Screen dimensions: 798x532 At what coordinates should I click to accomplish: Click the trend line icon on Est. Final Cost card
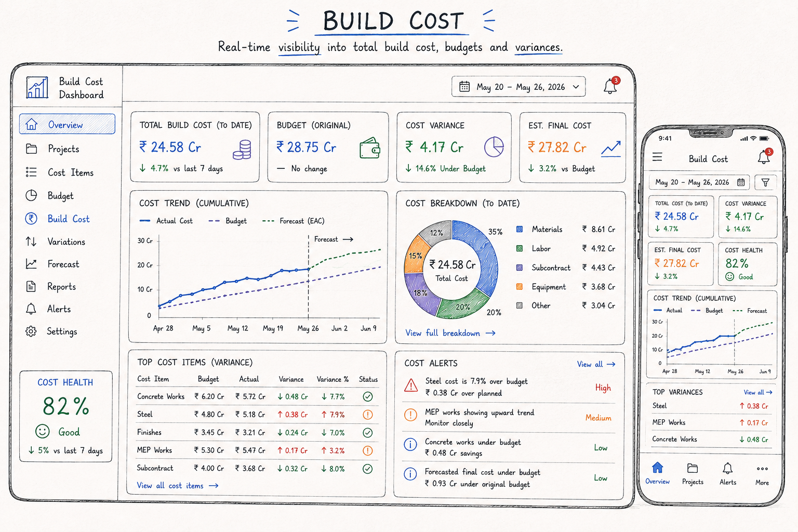[x=611, y=149]
